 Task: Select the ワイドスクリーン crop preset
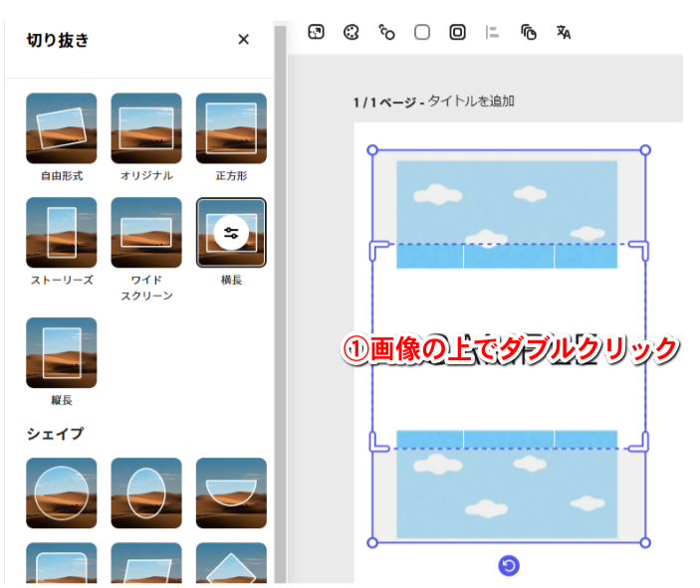146,233
